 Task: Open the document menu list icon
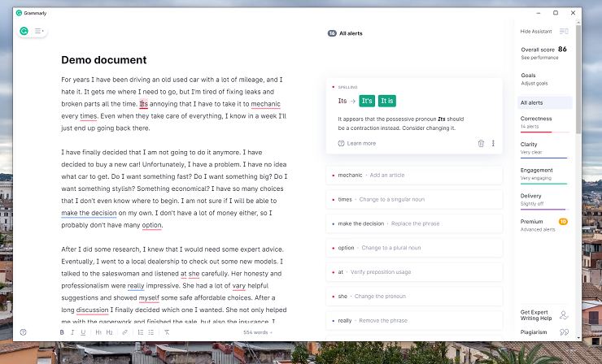[39, 31]
